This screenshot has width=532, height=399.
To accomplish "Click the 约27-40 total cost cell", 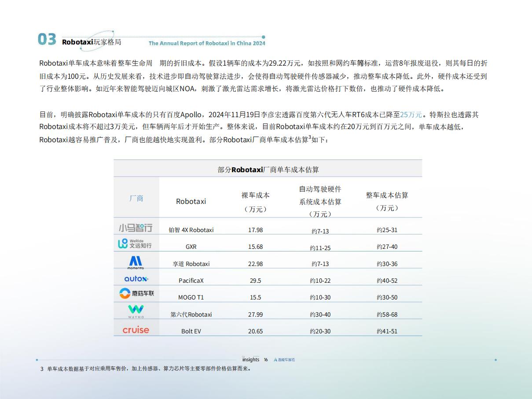I will [387, 247].
